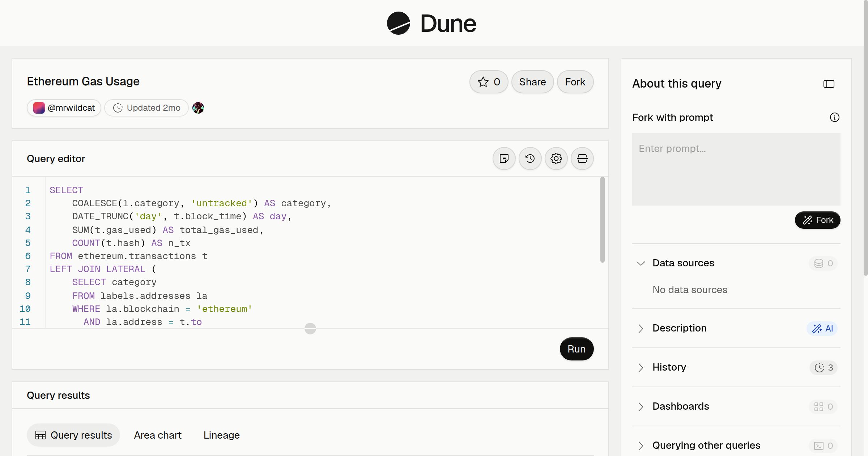Click the Dashboards count badge
The width and height of the screenshot is (868, 456).
tap(823, 407)
